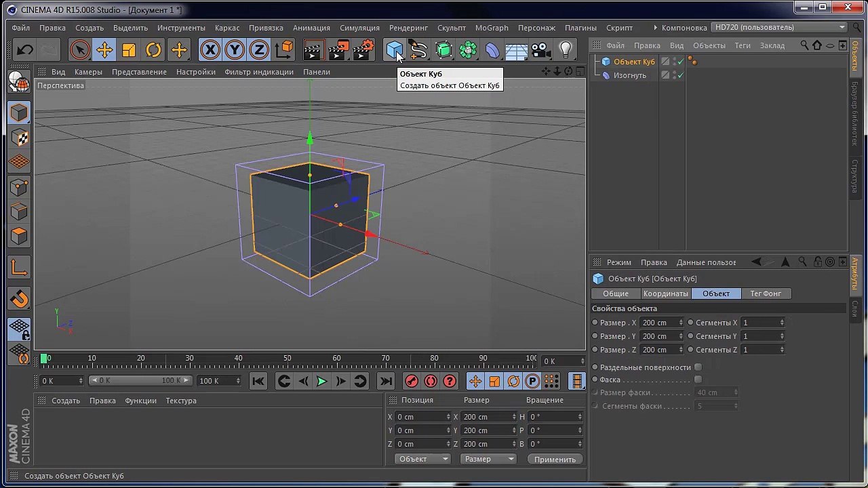This screenshot has width=868, height=488.
Task: Select Model mode cube in left sidebar
Action: coord(19,113)
